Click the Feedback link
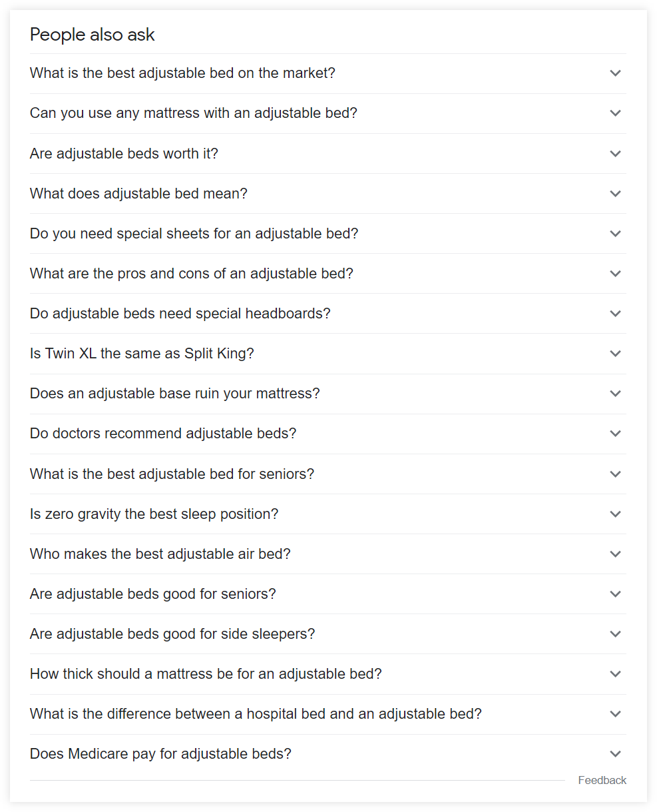This screenshot has height=812, width=657. (602, 780)
